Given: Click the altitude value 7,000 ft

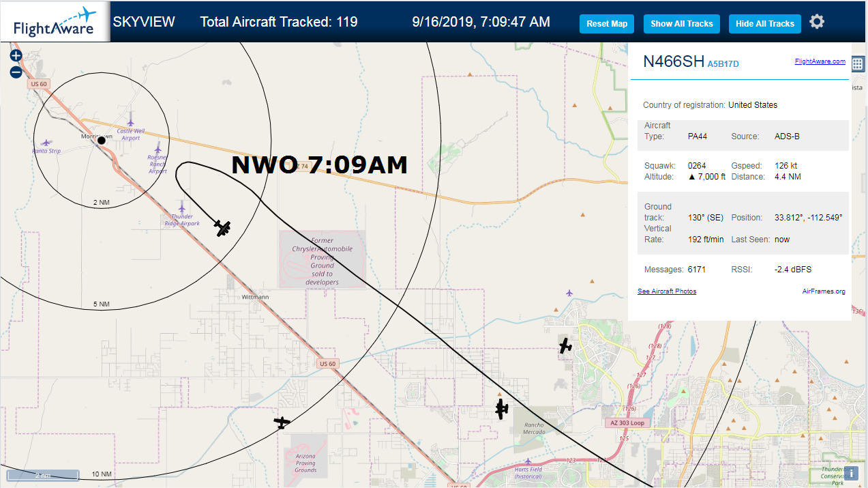Looking at the screenshot, I should pos(707,177).
